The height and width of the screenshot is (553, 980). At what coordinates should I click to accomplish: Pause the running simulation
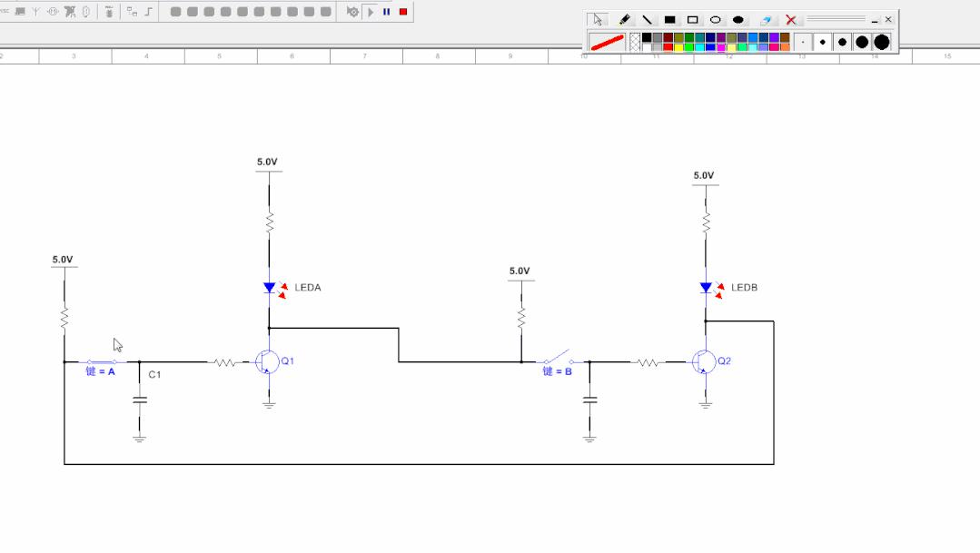pos(387,12)
